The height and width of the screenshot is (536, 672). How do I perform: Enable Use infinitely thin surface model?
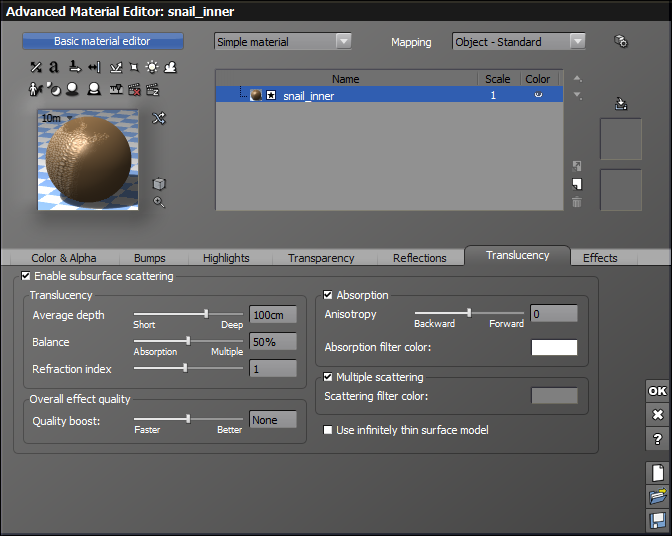coord(328,430)
